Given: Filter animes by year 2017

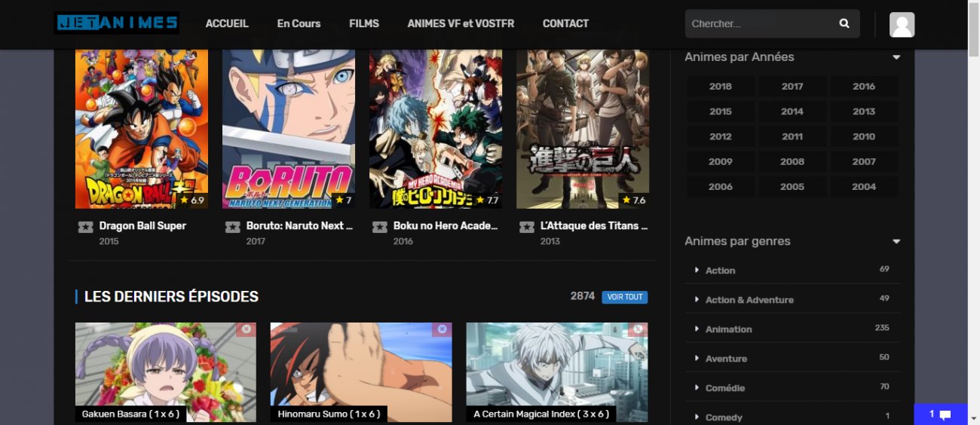Looking at the screenshot, I should (792, 87).
